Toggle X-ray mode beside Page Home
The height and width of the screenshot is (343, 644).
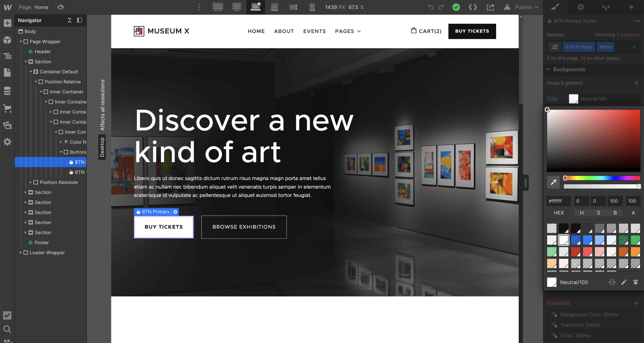pos(61,7)
